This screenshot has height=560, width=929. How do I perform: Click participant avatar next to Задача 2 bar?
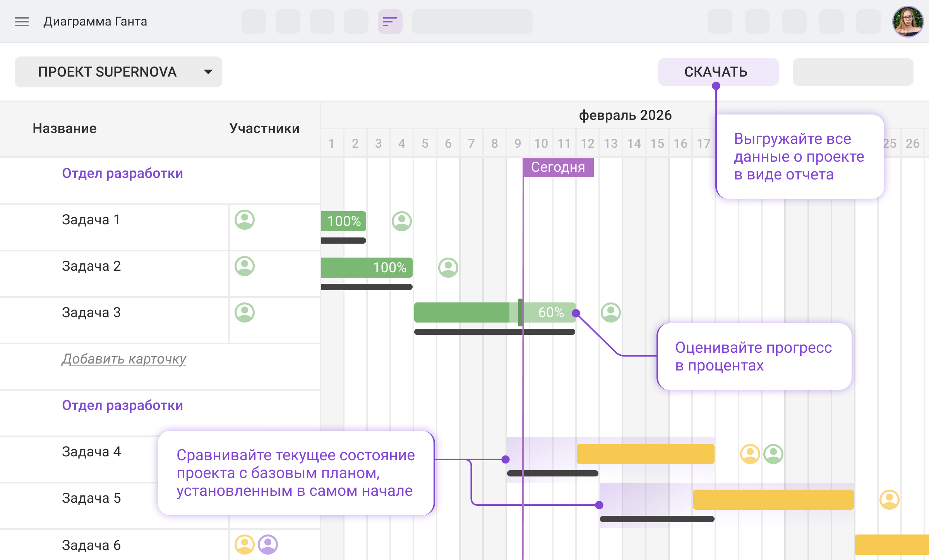coord(448,268)
